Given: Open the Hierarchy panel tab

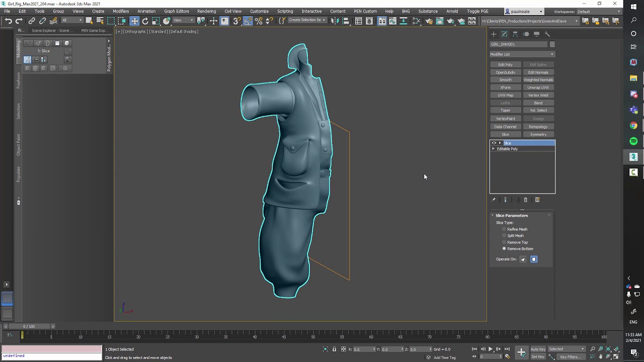Looking at the screenshot, I should pos(515,34).
